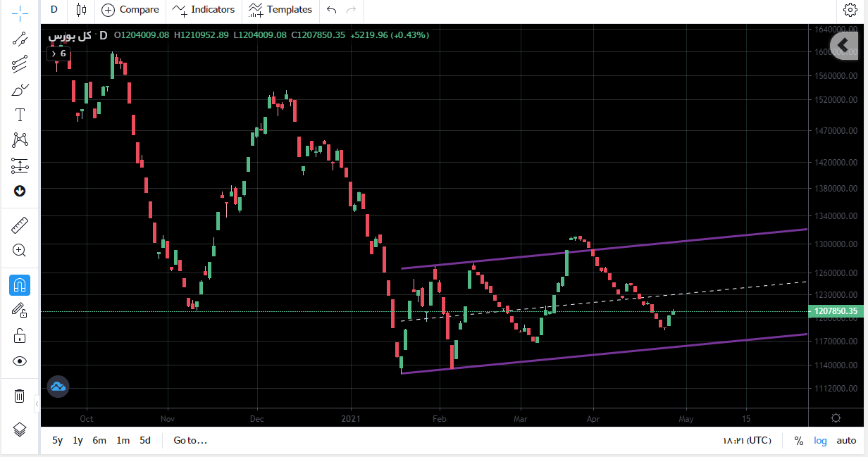Set the date range to 1m
Screen dimensions: 868x457
123,441
